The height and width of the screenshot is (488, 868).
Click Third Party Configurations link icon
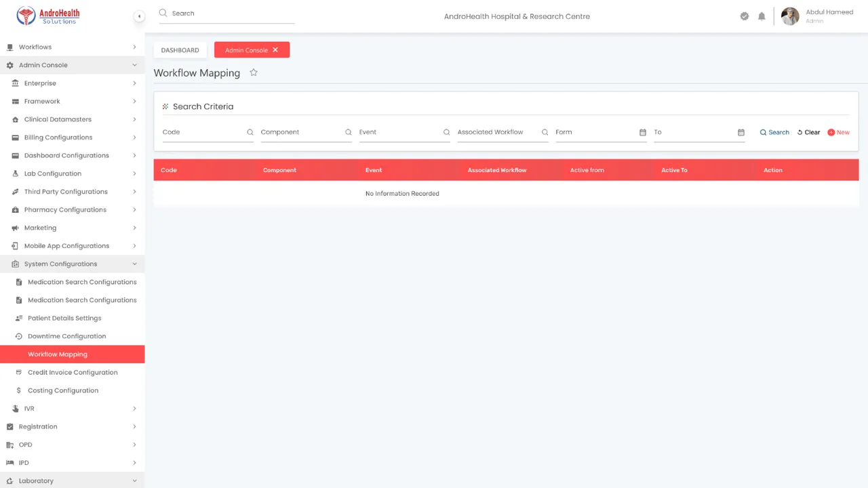click(16, 192)
